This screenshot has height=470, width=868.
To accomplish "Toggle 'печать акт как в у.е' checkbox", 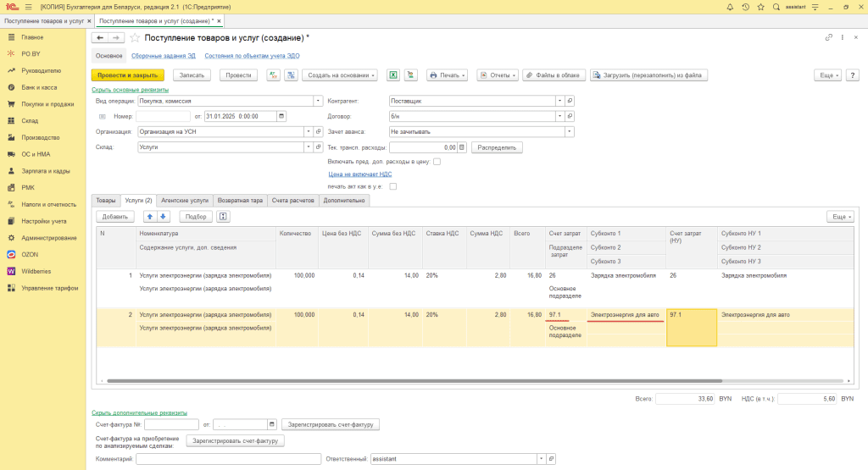I will (x=393, y=186).
